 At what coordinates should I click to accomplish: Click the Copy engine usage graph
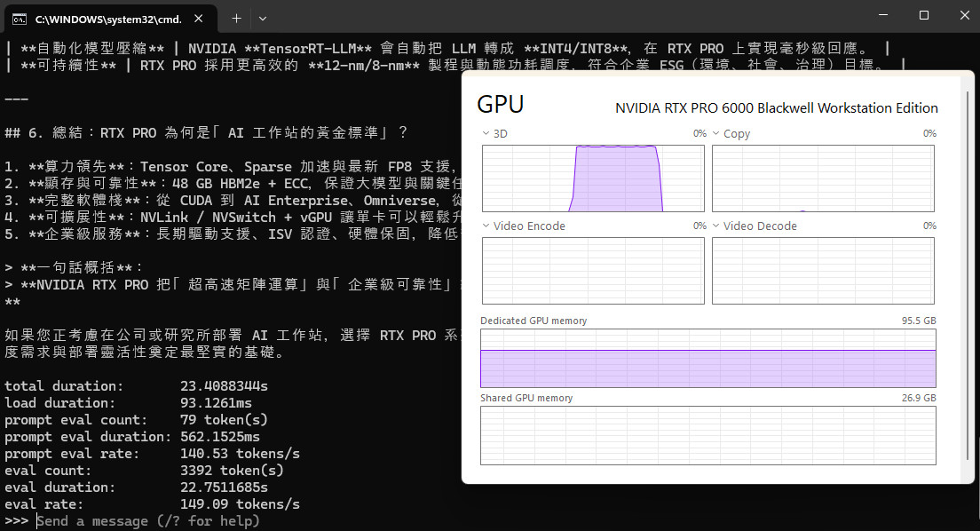pos(823,178)
